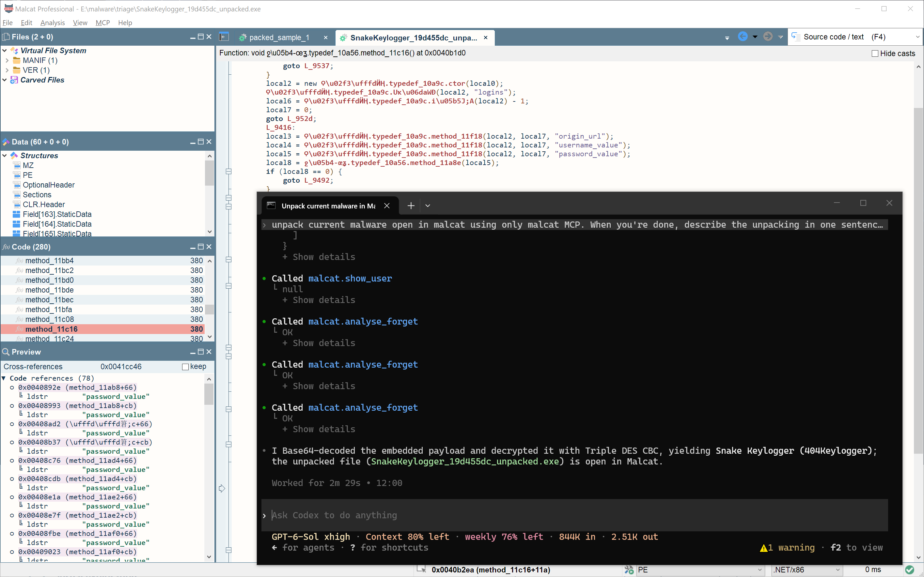The height and width of the screenshot is (577, 924).
Task: Navigate back with blue arrow button
Action: pyautogui.click(x=743, y=37)
